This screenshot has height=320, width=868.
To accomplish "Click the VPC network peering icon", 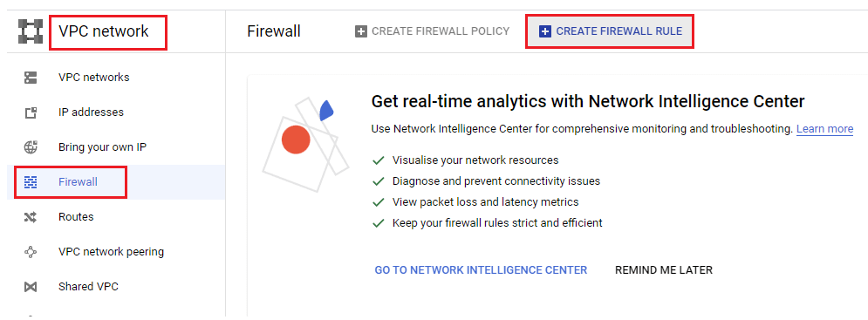I will click(x=31, y=252).
